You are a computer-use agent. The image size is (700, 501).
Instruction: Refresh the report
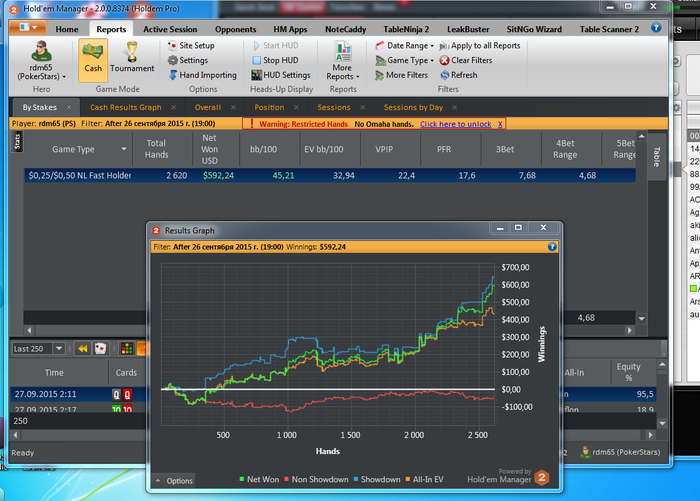tap(459, 75)
